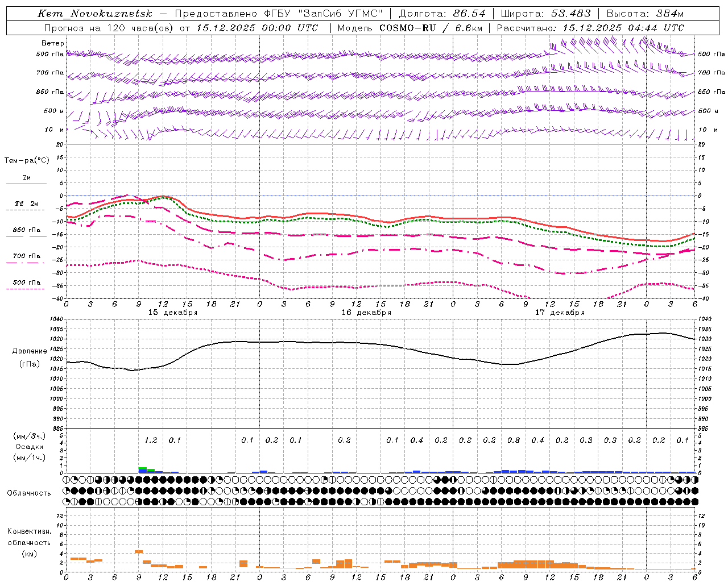Select the Модель COSMO-RU / 6.6км label
This screenshot has height=582, width=728.
click(x=409, y=28)
